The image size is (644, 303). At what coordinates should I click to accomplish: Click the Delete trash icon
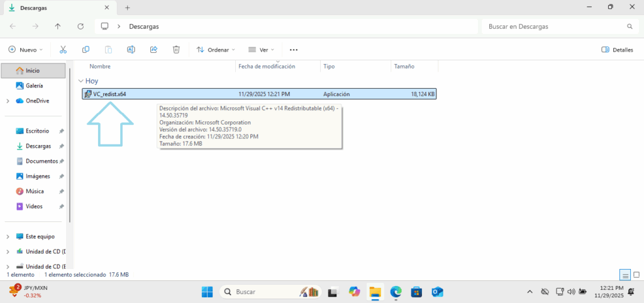[x=176, y=50]
